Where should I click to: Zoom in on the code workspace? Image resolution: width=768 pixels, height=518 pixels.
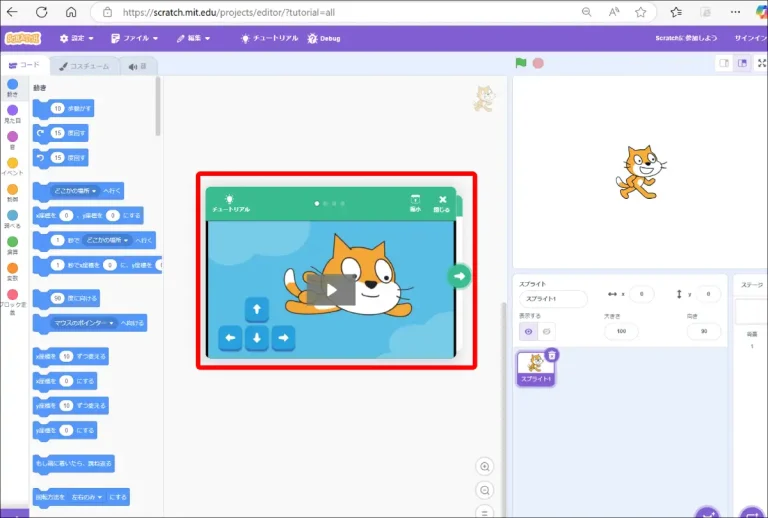tap(485, 466)
